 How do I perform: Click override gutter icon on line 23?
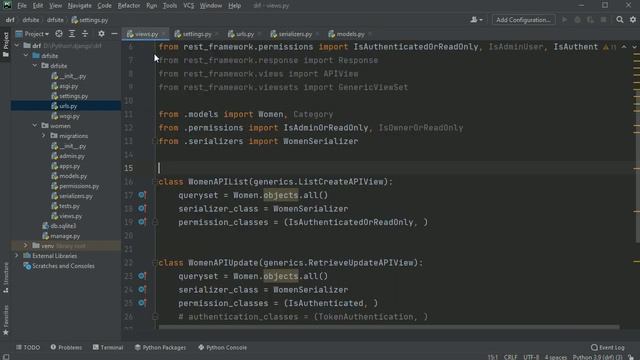click(142, 276)
